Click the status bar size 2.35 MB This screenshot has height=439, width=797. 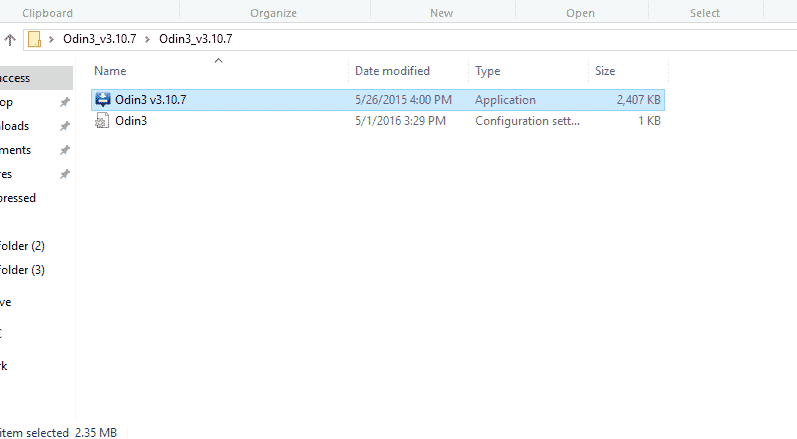coord(96,433)
